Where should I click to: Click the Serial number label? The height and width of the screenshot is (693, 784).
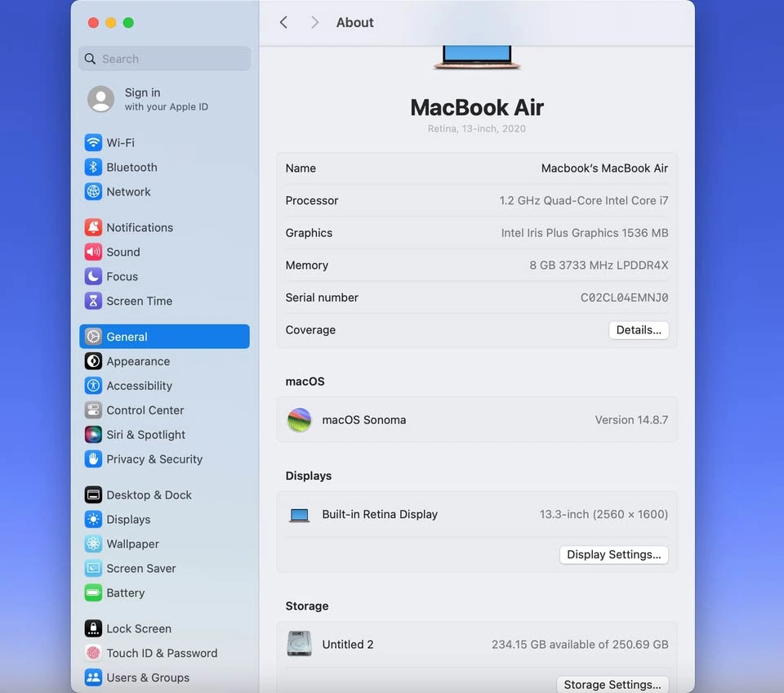(x=322, y=297)
